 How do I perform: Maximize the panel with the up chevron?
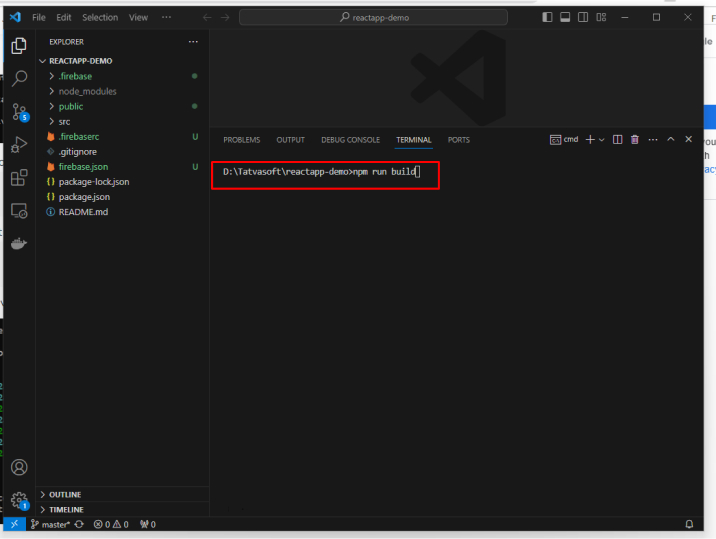671,140
